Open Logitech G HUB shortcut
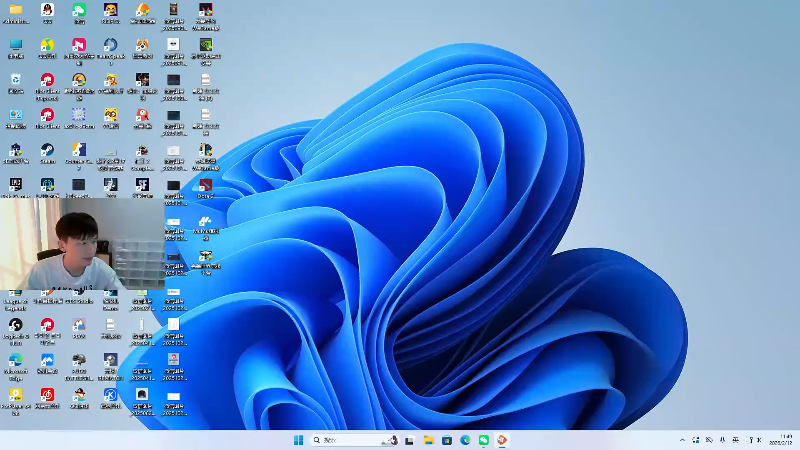 click(15, 325)
